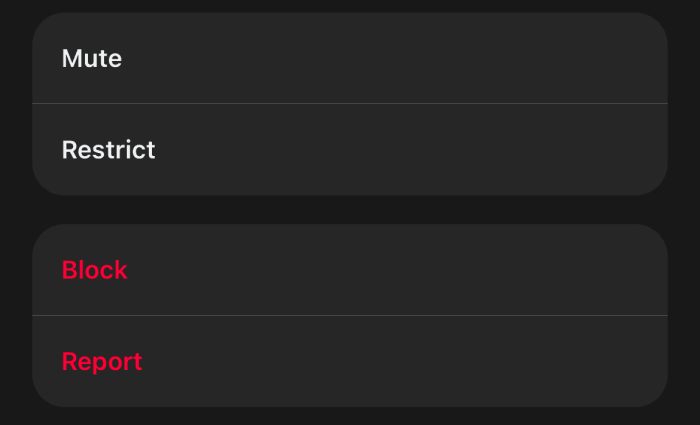Viewport: 700px width, 425px height.
Task: Choose the red Block option
Action: (95, 270)
